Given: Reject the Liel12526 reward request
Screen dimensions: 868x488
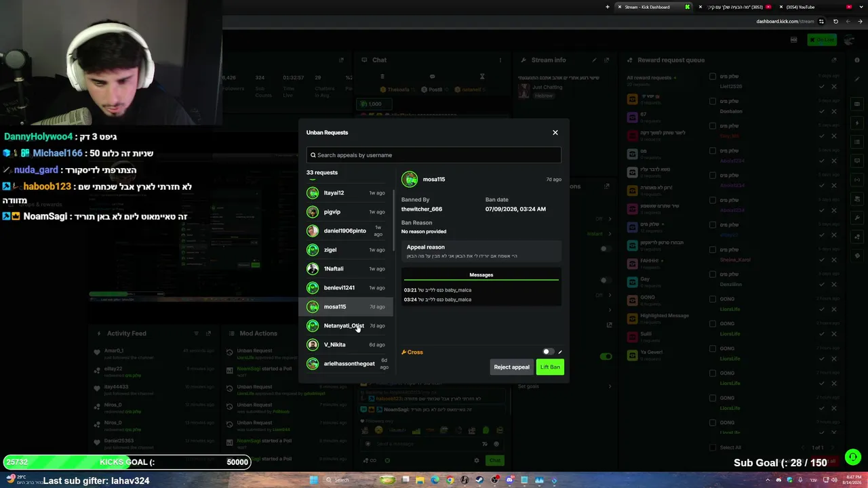Looking at the screenshot, I should tap(834, 87).
